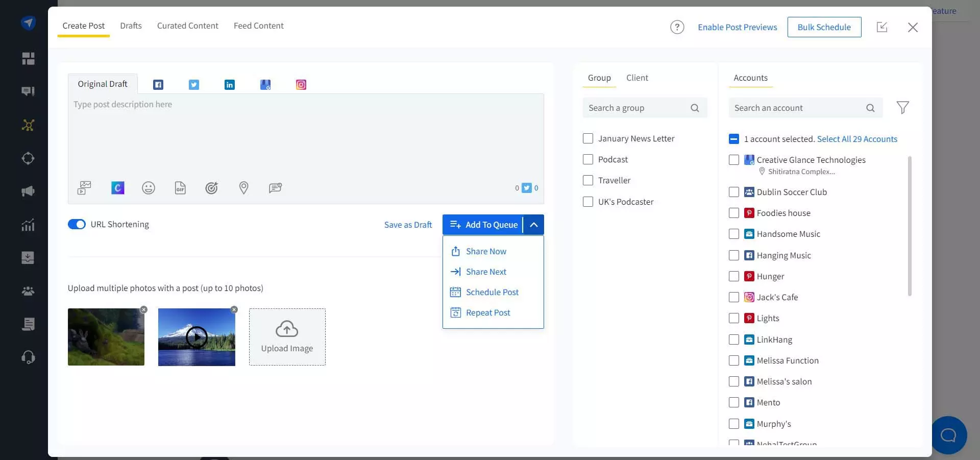Click the location pin icon in editor
The height and width of the screenshot is (460, 980).
(244, 188)
